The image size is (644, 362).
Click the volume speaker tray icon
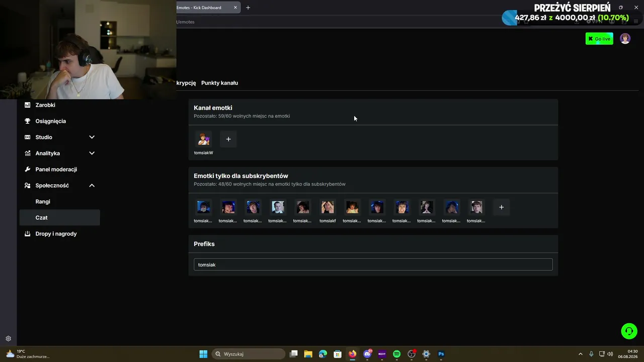point(610,354)
